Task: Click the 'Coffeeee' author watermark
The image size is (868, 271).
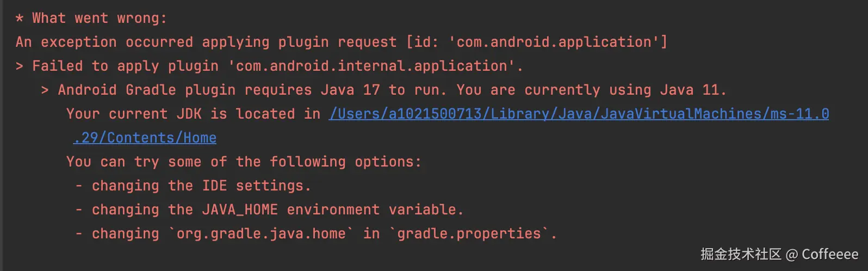Action: (829, 254)
